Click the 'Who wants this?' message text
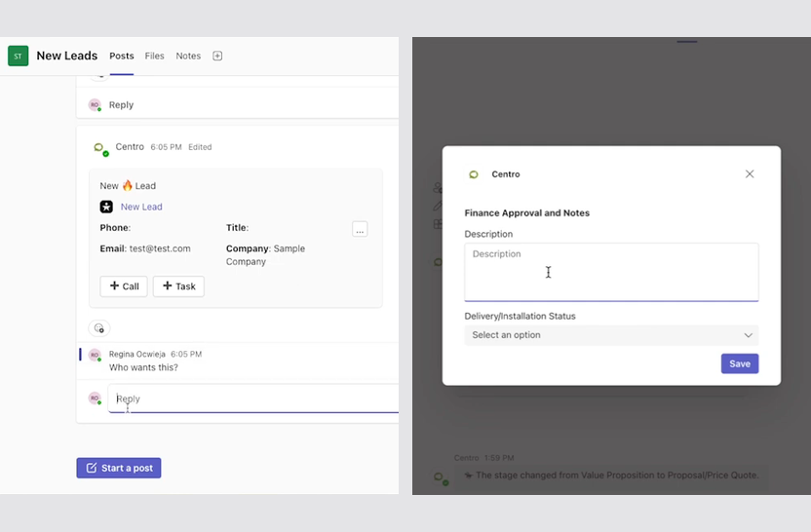Image resolution: width=811 pixels, height=532 pixels. click(143, 367)
